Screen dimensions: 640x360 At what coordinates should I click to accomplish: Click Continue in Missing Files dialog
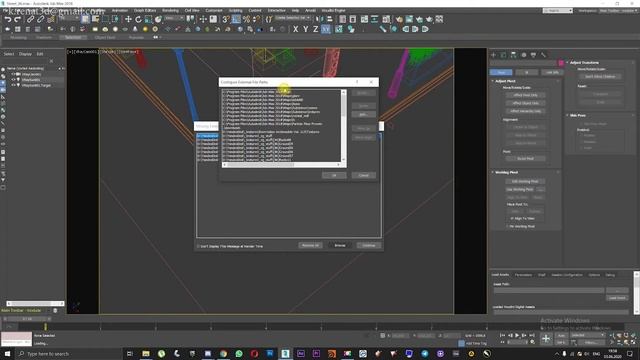pos(369,245)
